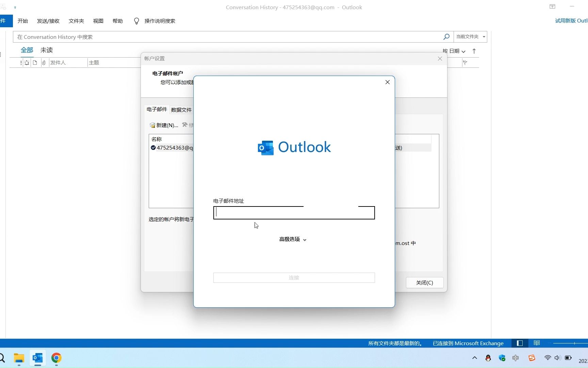Click the Conversation History search box
The width and height of the screenshot is (588, 368).
pos(228,37)
